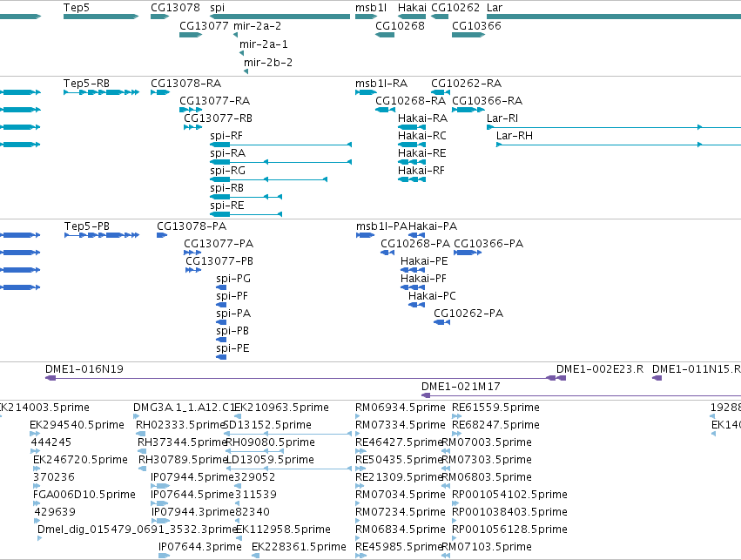Image resolution: width=741 pixels, height=560 pixels.
Task: Click the CG13078-PA protein label
Action: tap(192, 226)
